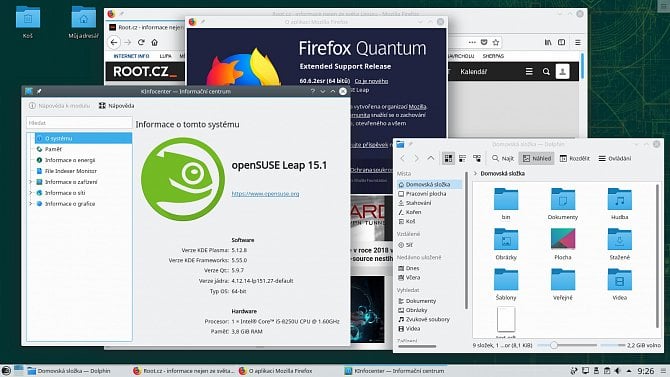Open user account icon on Root.cz header
This screenshot has width=670, height=377.
(562, 71)
